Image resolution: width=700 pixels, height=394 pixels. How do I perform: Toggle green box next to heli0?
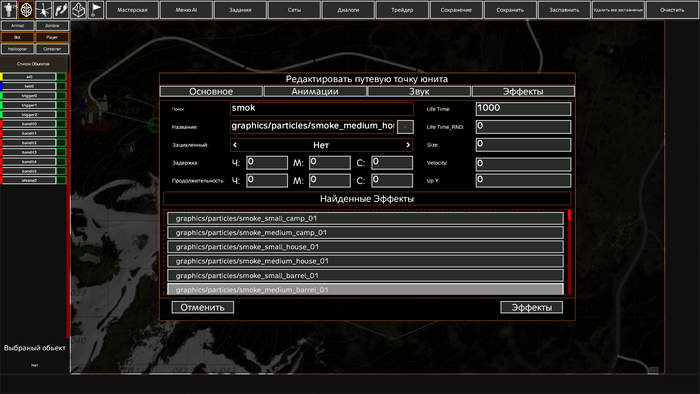point(61,86)
